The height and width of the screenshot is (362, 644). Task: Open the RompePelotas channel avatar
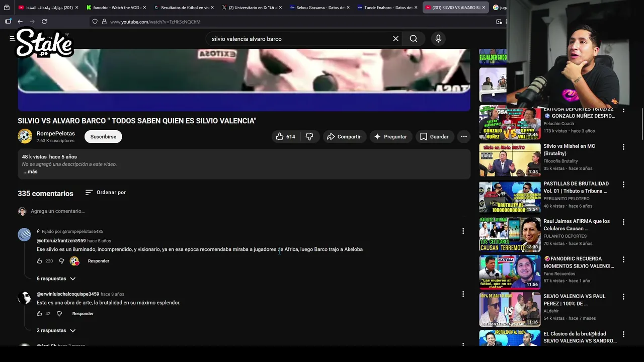(x=25, y=136)
